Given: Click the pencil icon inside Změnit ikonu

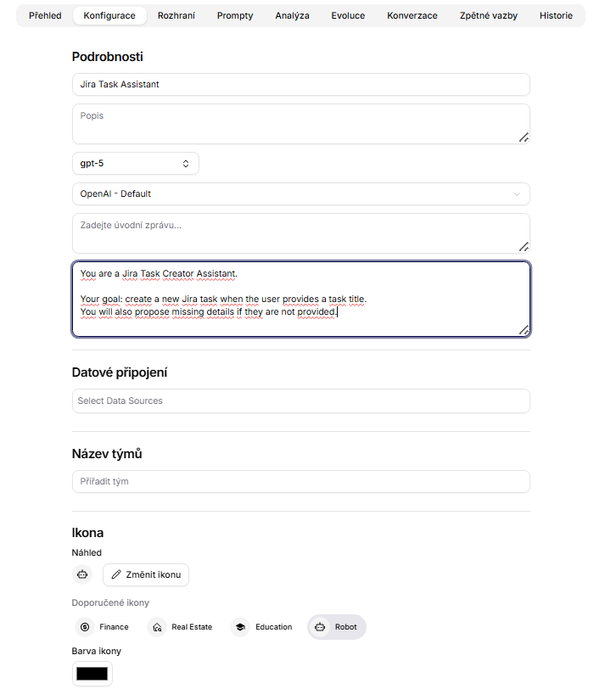Looking at the screenshot, I should click(115, 574).
